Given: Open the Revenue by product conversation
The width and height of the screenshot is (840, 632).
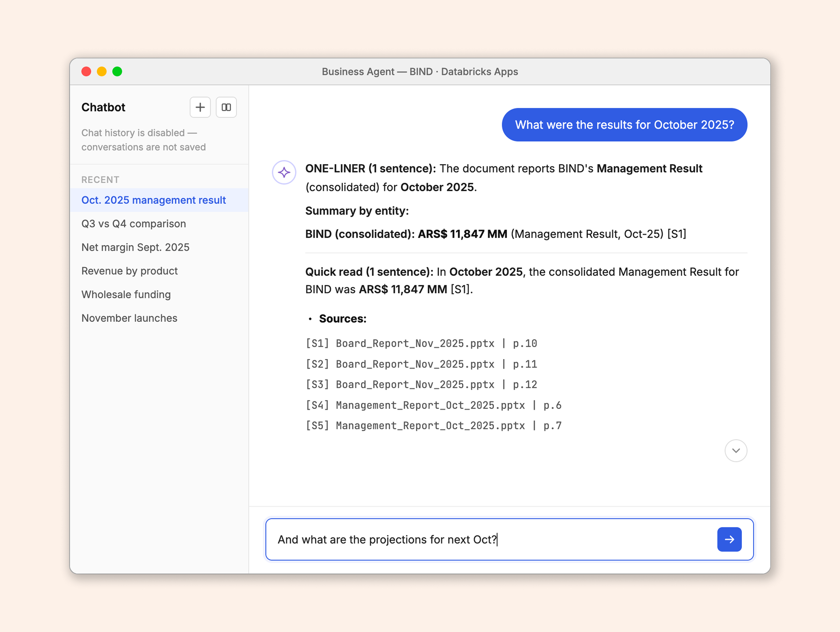Looking at the screenshot, I should [x=129, y=271].
